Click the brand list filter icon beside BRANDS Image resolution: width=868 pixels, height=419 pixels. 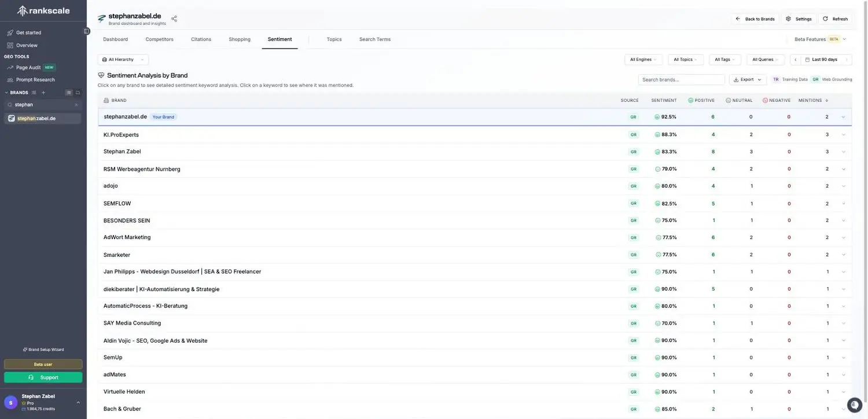[34, 93]
